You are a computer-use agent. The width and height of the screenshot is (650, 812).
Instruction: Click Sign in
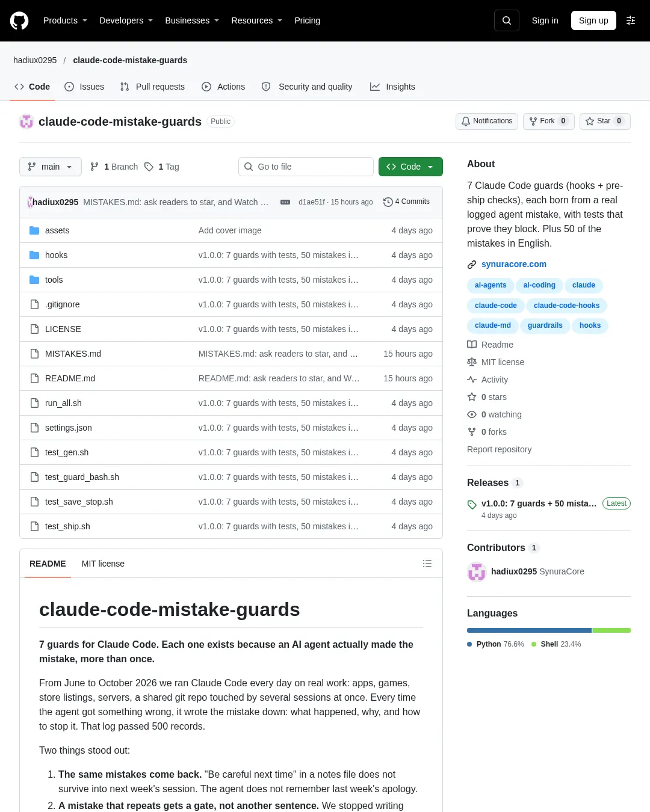pos(545,20)
